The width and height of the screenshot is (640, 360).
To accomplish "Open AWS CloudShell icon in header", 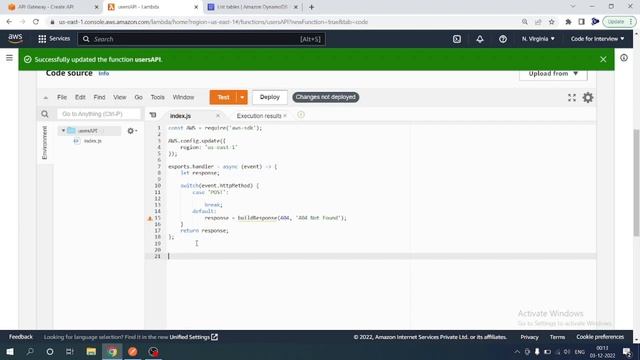I will [x=457, y=39].
